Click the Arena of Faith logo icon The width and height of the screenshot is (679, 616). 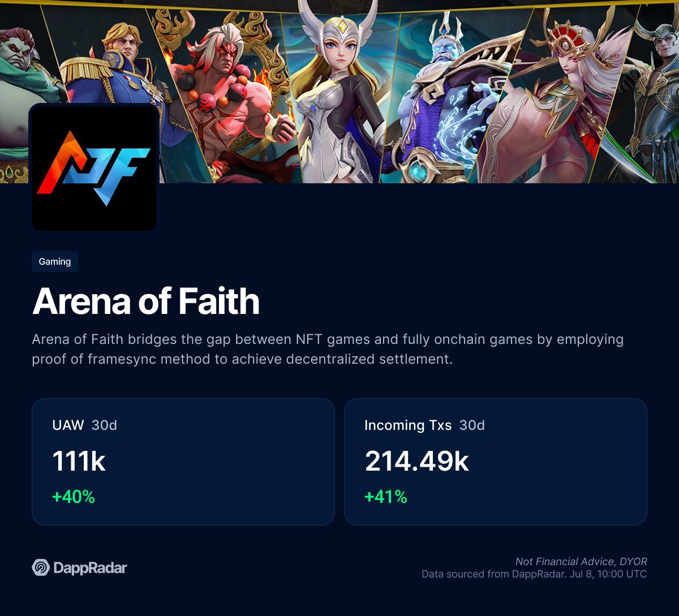click(x=94, y=168)
